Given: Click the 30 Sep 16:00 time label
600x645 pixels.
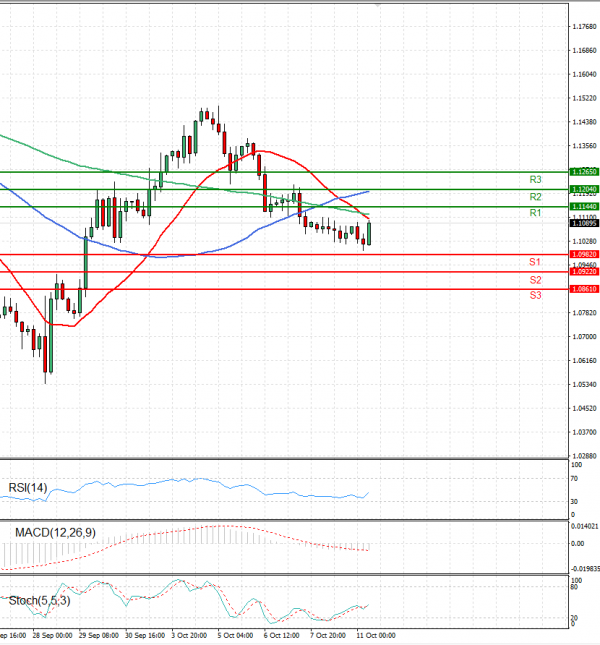Looking at the screenshot, I should coord(145,636).
